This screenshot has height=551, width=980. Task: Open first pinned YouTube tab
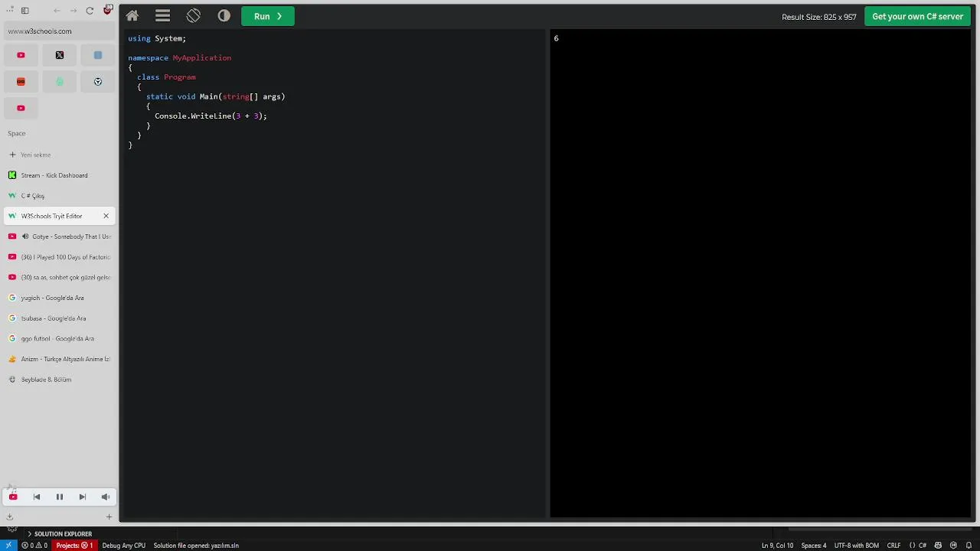(21, 55)
